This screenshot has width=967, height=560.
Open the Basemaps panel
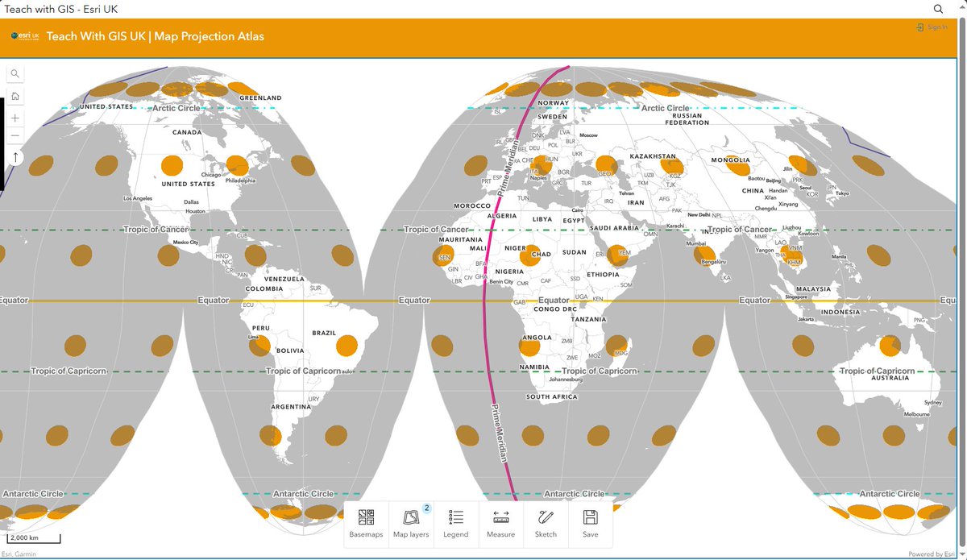367,525
